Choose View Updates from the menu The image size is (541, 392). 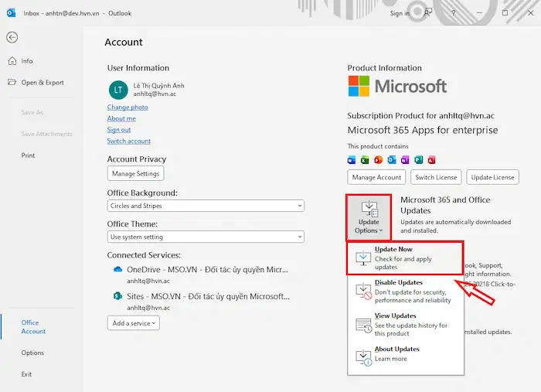406,325
